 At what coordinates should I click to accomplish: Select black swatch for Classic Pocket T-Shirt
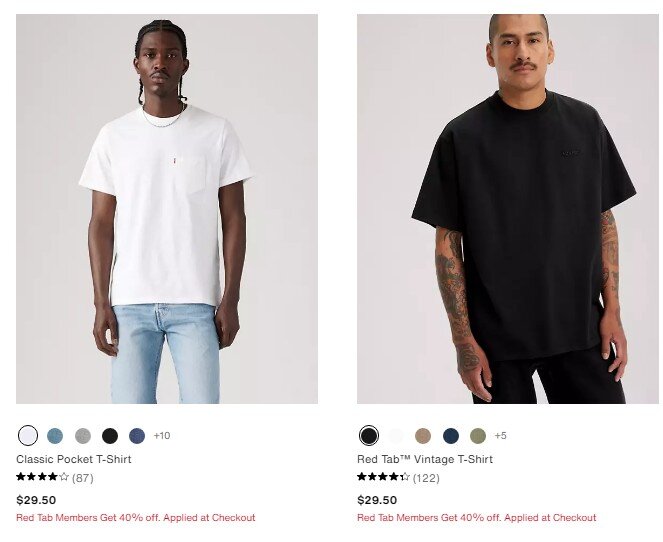(x=110, y=435)
